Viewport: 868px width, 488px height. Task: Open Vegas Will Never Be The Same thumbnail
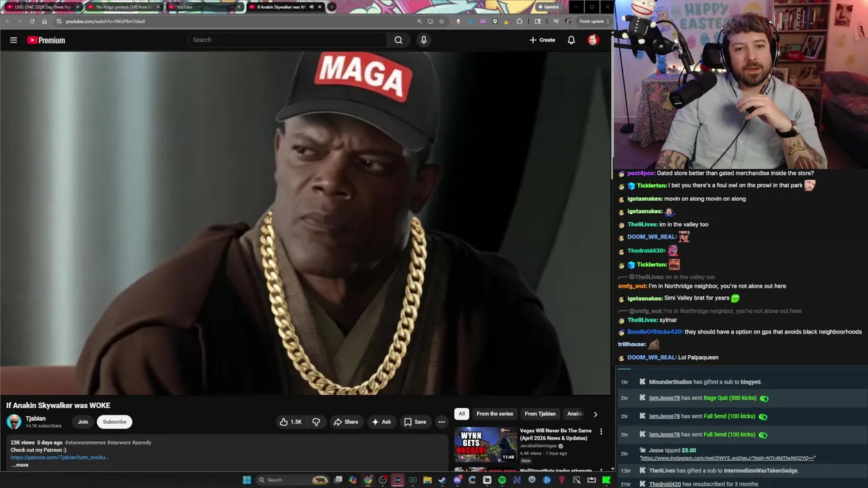[x=486, y=445]
